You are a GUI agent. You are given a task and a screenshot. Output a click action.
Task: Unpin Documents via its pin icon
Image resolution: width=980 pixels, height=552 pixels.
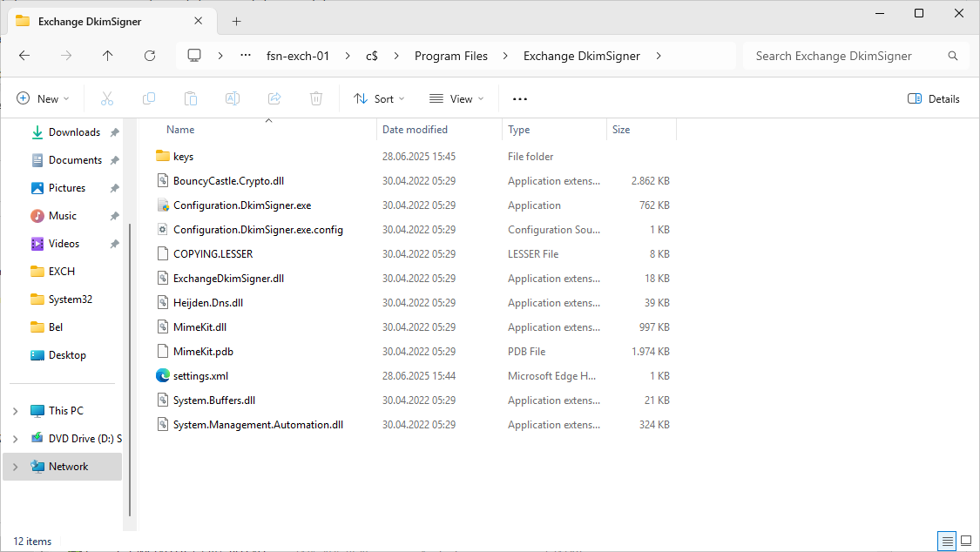(114, 160)
